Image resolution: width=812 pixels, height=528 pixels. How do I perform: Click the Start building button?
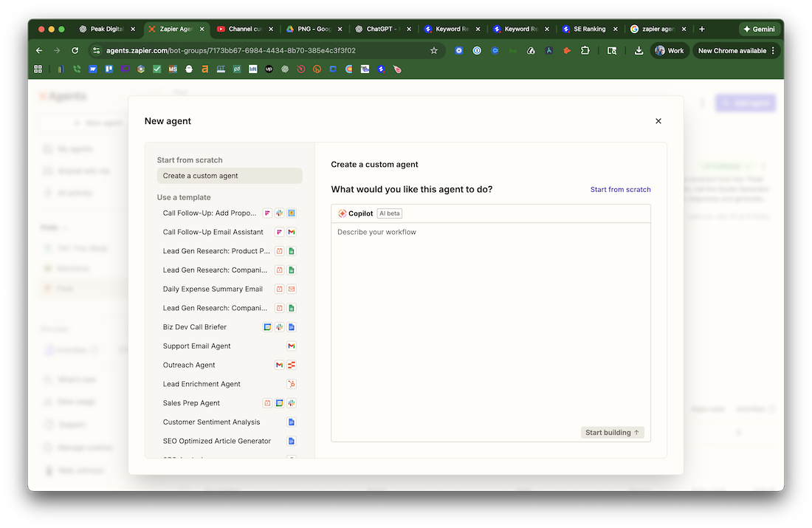click(612, 432)
